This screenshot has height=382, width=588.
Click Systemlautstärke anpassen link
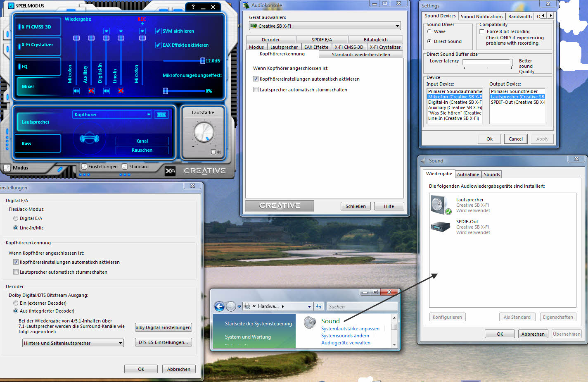[350, 329]
